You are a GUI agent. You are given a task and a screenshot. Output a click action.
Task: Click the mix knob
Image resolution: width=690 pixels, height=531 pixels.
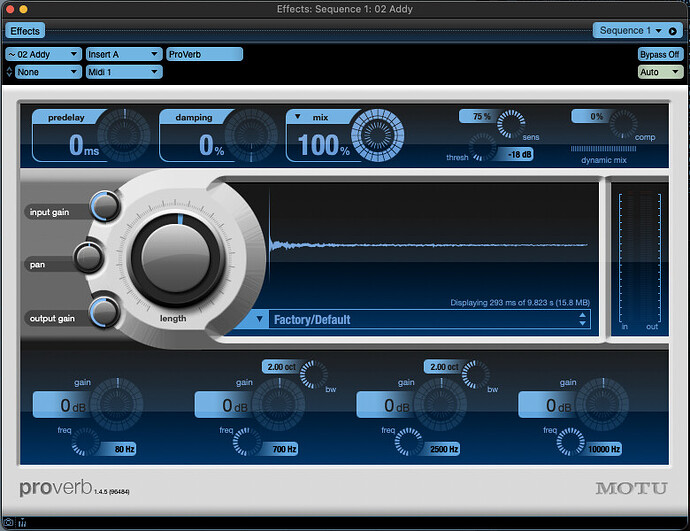click(378, 135)
